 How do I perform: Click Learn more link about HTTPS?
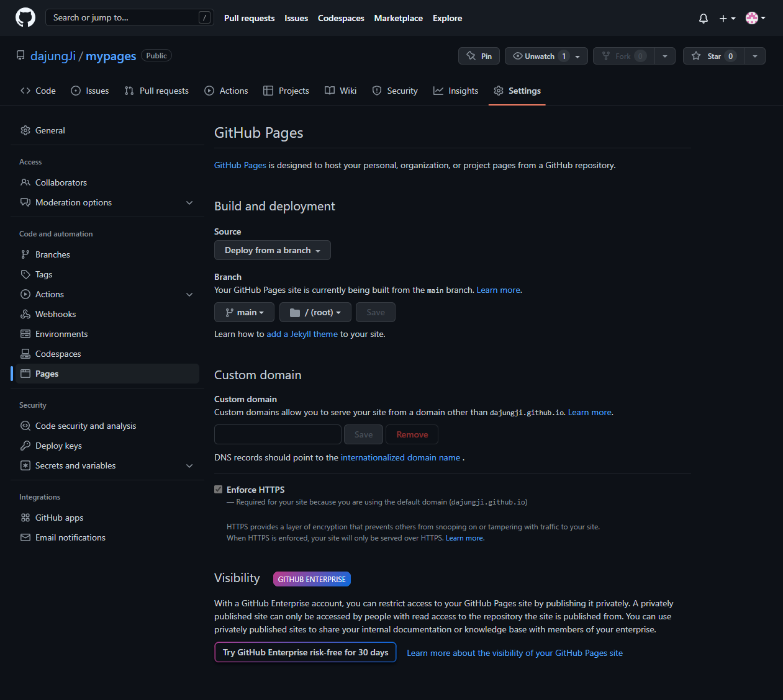464,538
